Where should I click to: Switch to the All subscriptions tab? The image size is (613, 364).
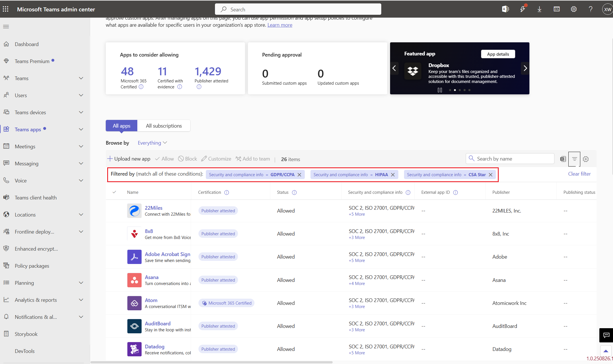tap(164, 126)
